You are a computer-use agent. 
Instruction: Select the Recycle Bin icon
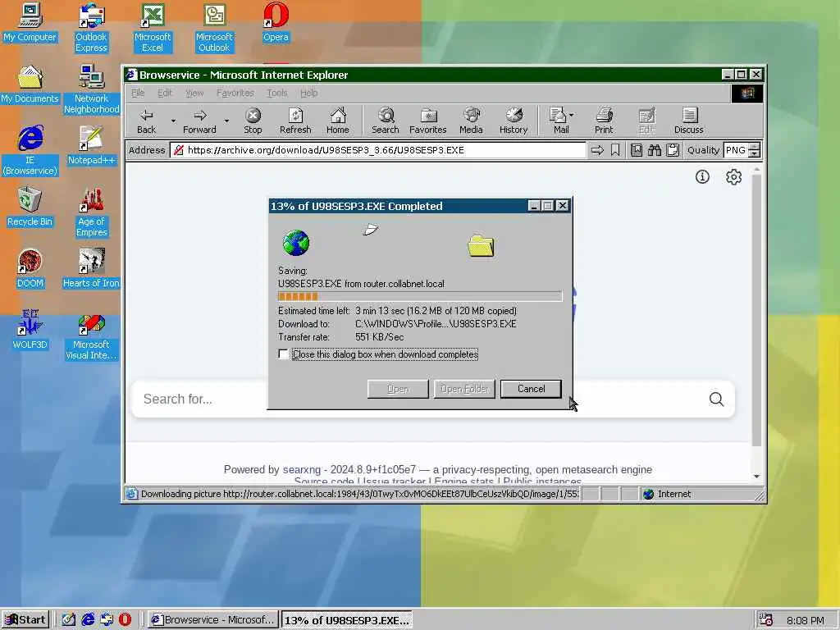(30, 207)
